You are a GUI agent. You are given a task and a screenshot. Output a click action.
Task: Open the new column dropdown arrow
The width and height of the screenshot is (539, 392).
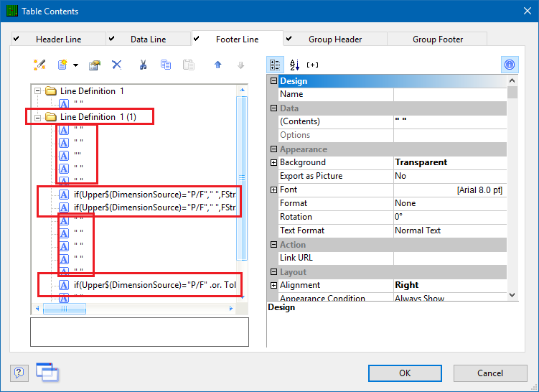click(75, 65)
